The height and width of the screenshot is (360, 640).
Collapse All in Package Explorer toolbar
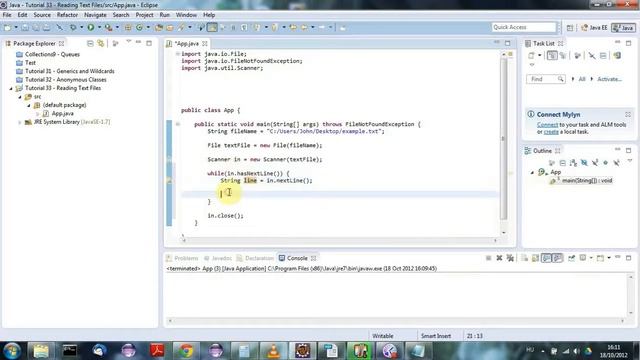[90, 43]
